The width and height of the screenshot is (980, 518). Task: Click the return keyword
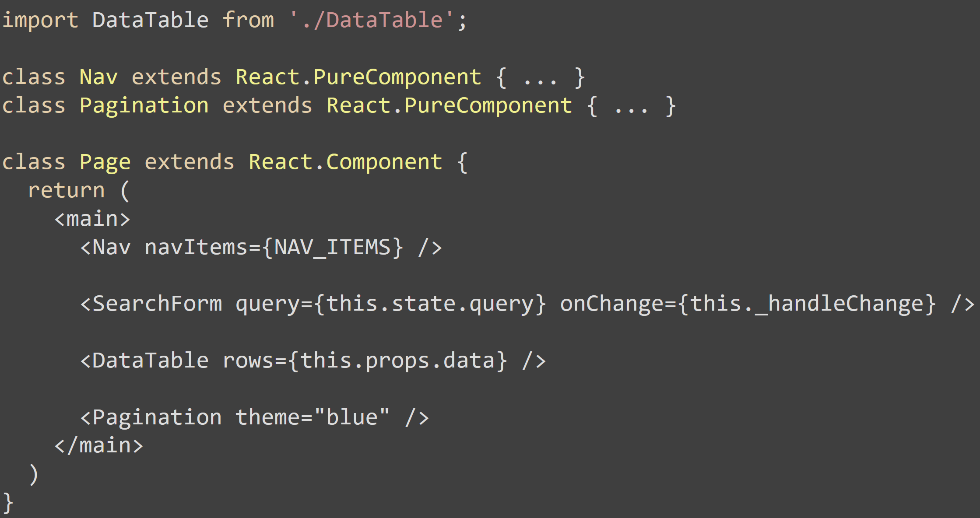point(67,191)
